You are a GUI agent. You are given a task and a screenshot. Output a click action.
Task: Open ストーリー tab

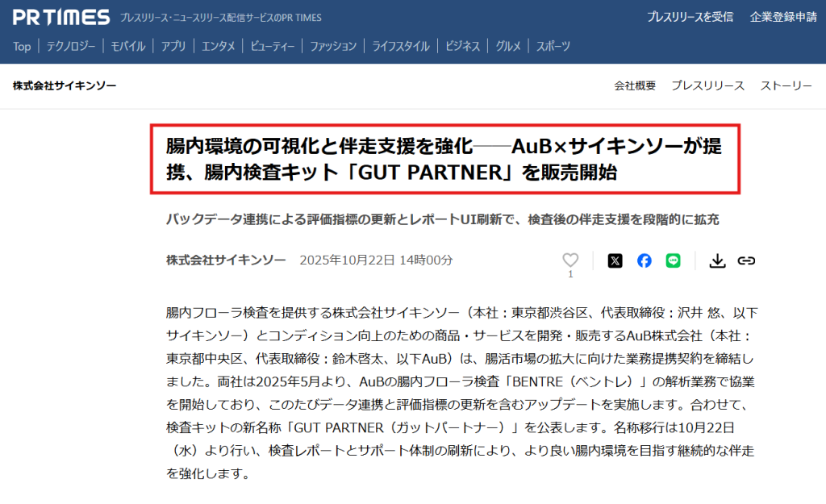(786, 85)
